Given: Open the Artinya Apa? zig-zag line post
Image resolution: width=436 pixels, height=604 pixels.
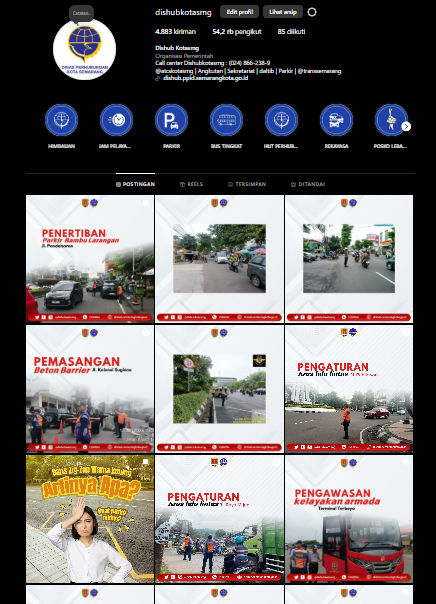Looking at the screenshot, I should (x=90, y=519).
